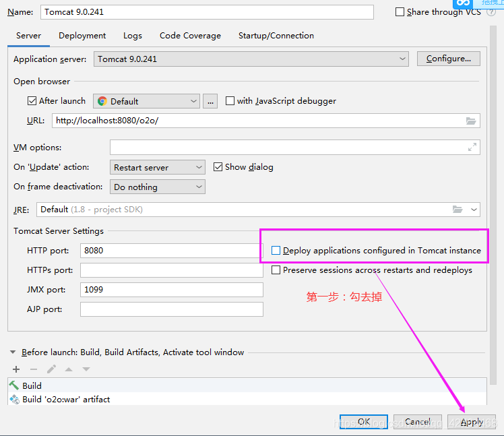Open the Startup/Connection tab

(x=276, y=35)
